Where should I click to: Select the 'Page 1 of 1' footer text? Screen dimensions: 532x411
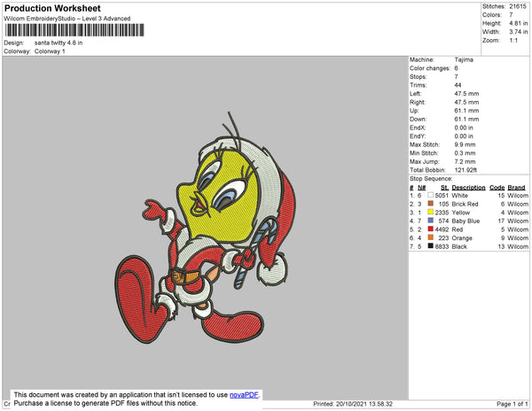coord(512,404)
